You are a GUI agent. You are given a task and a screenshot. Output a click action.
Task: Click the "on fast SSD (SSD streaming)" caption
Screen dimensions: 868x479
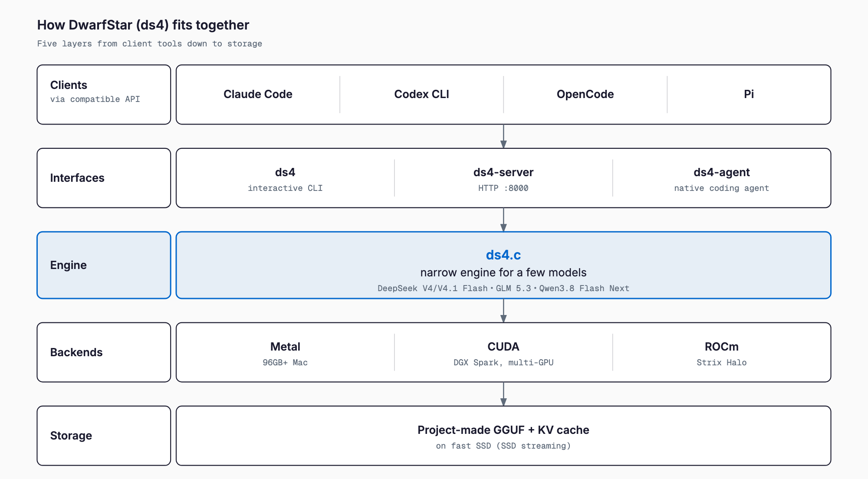pos(503,446)
